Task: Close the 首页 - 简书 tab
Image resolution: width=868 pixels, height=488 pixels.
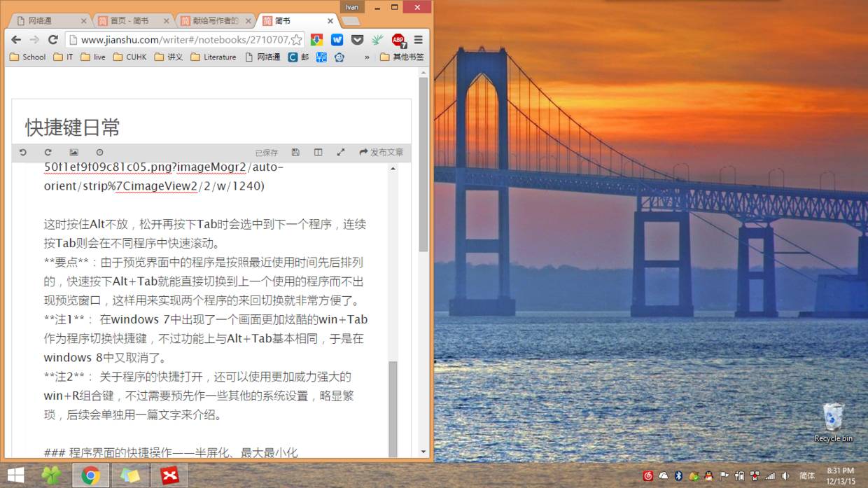Action: pyautogui.click(x=166, y=21)
